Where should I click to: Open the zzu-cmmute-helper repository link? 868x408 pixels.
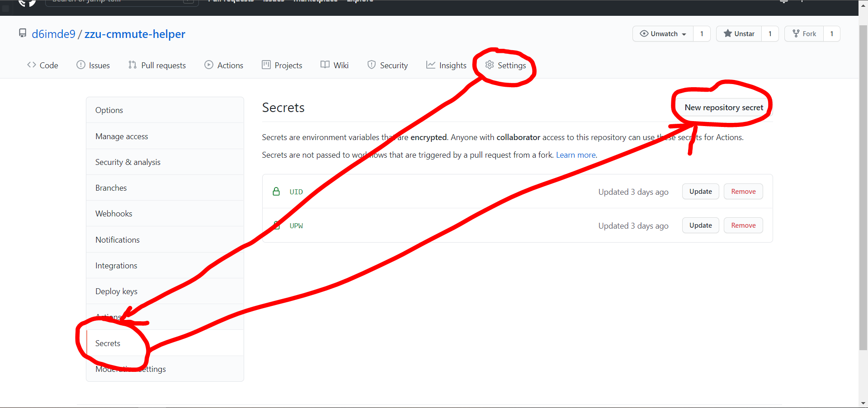[x=135, y=34]
